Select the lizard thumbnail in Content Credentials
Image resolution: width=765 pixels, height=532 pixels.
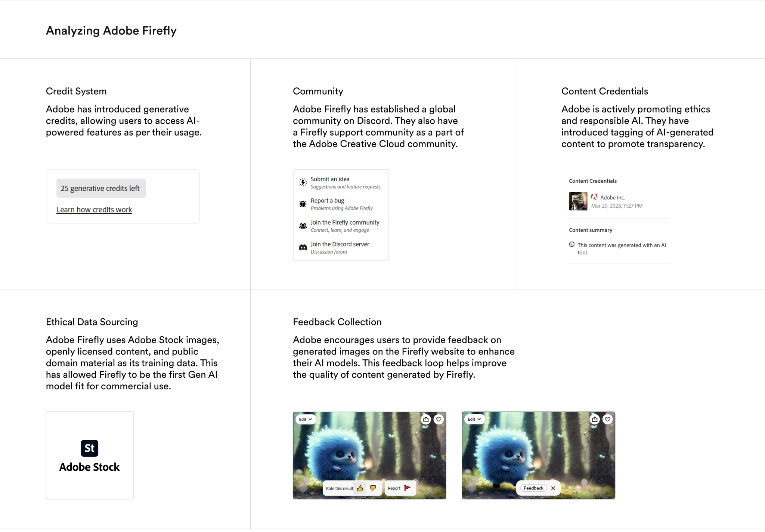tap(578, 201)
